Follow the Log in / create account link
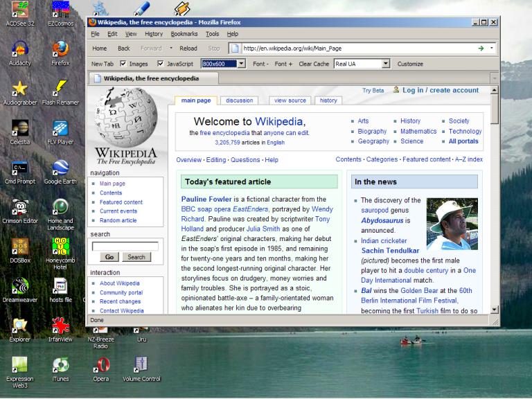 [x=441, y=90]
